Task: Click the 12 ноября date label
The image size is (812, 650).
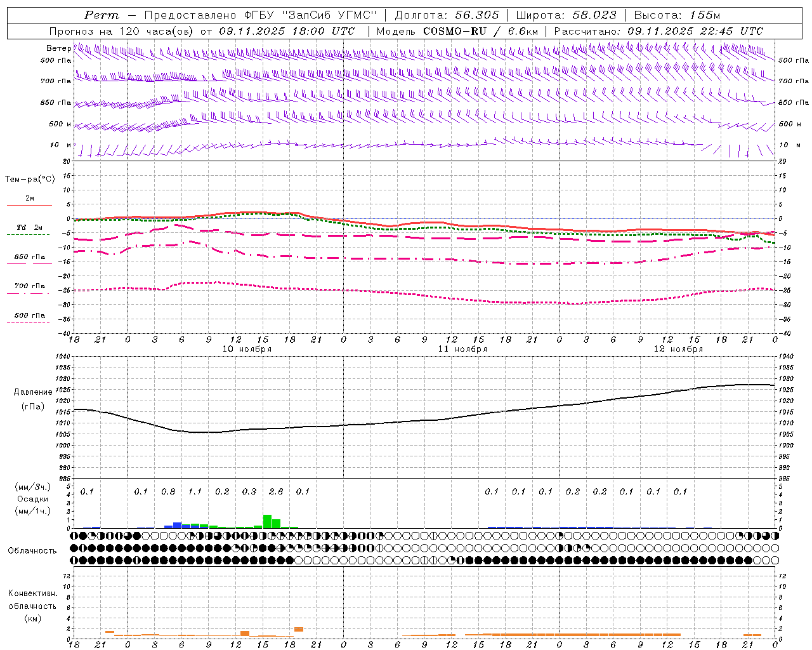Action: 678,348
